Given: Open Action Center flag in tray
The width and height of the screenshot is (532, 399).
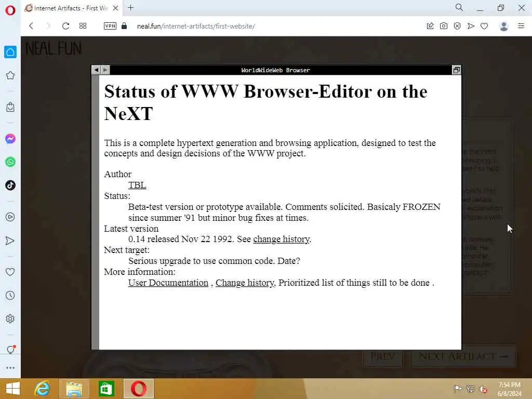Looking at the screenshot, I should (458, 389).
